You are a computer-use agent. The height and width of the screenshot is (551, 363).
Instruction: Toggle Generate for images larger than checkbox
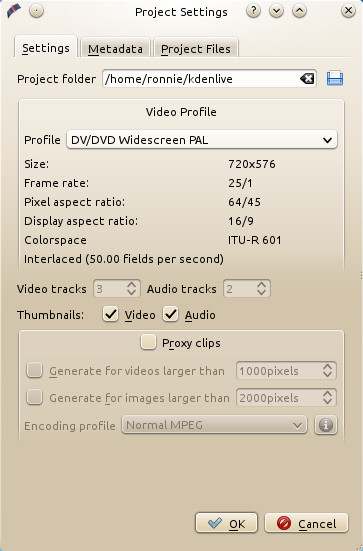click(x=34, y=397)
